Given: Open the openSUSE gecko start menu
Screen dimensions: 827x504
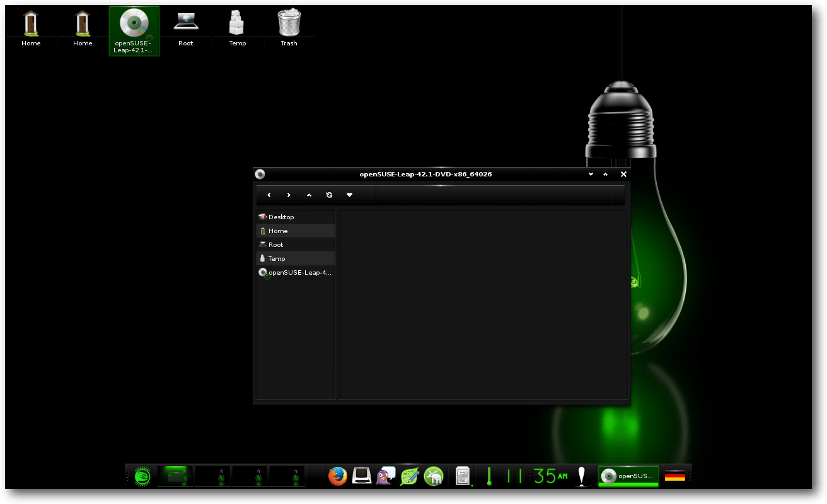Looking at the screenshot, I should 142,476.
